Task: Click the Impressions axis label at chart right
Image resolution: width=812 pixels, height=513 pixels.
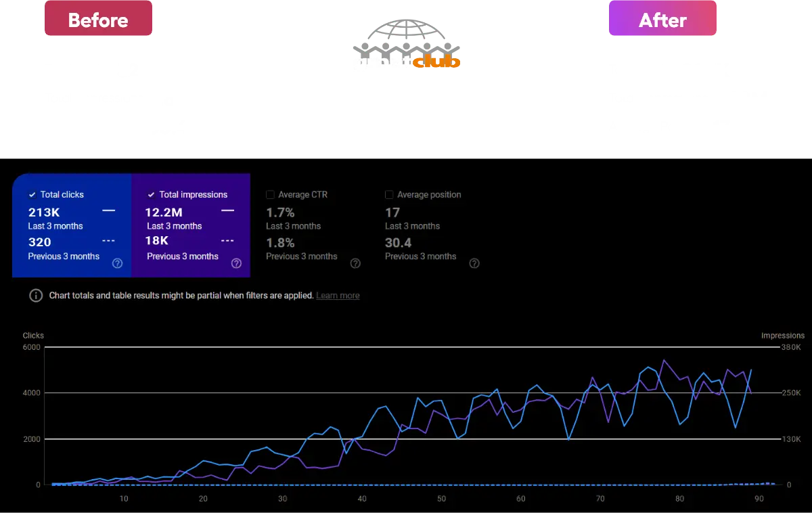Action: point(783,336)
